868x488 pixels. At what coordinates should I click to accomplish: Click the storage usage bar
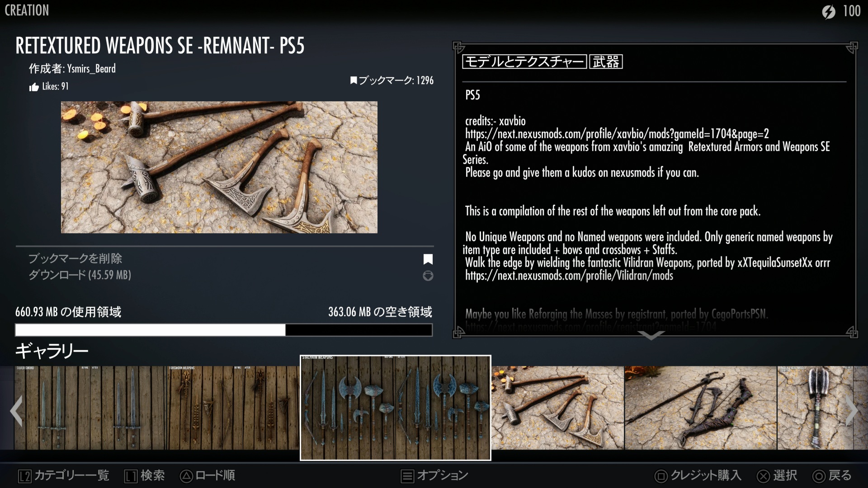[224, 330]
